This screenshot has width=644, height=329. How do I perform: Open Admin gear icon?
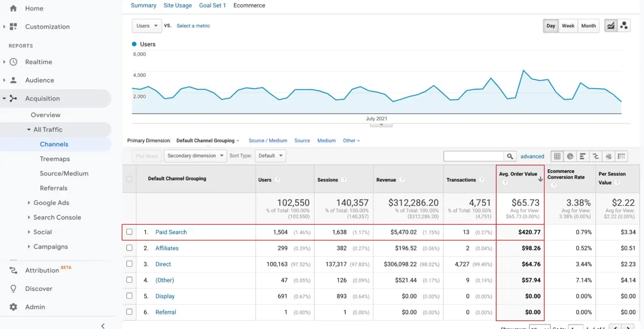(x=13, y=307)
